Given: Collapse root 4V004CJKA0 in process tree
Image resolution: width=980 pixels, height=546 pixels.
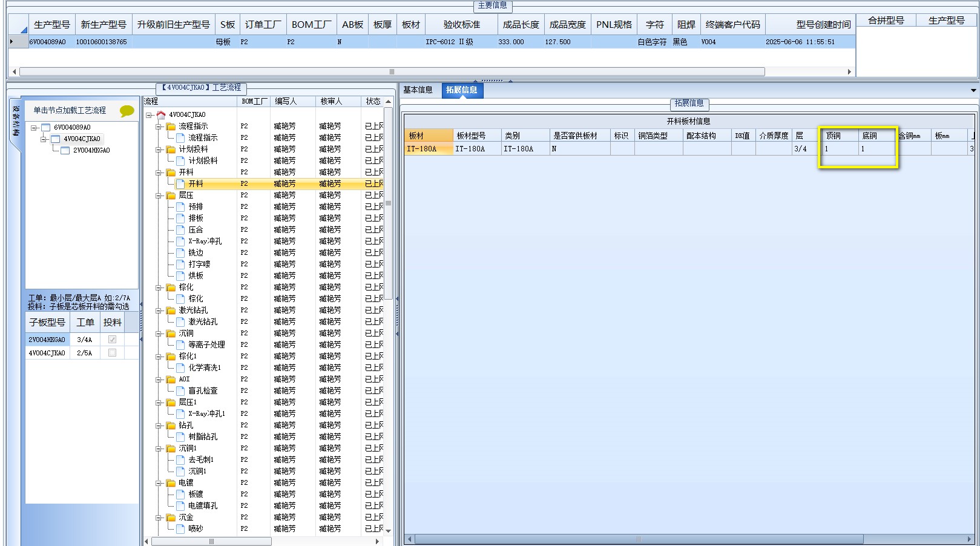Looking at the screenshot, I should (149, 115).
